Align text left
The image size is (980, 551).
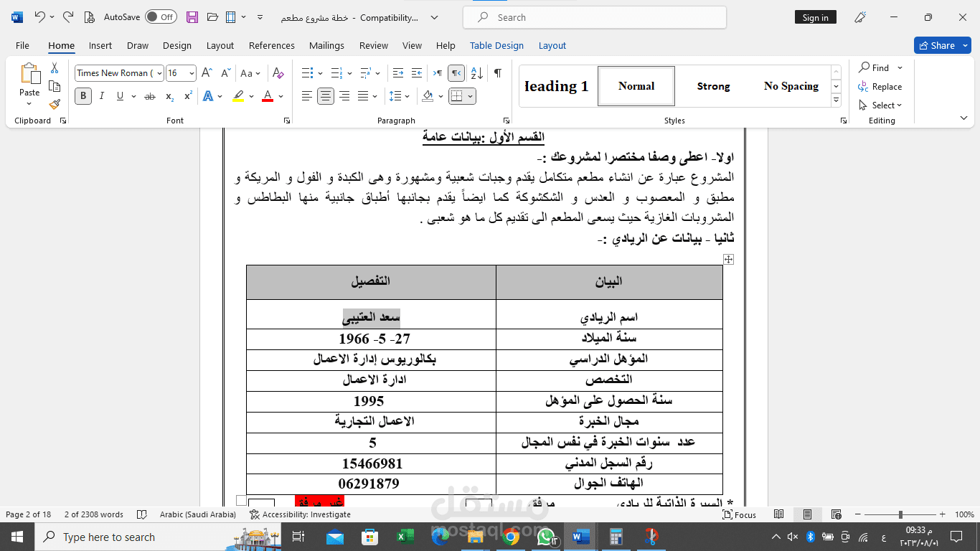(x=307, y=96)
